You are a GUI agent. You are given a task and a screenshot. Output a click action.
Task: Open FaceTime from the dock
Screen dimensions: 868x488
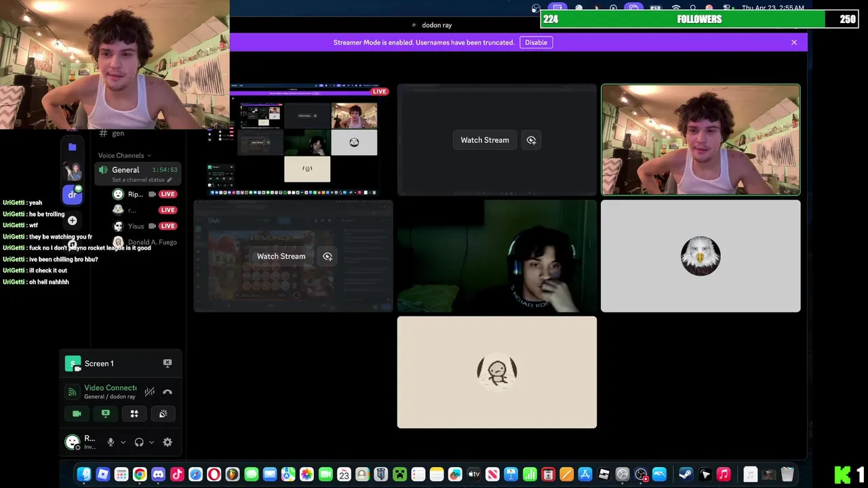click(325, 474)
